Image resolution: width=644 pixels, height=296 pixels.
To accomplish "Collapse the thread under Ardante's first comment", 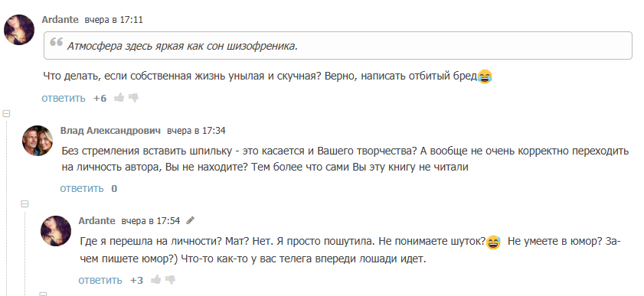I will point(6,113).
